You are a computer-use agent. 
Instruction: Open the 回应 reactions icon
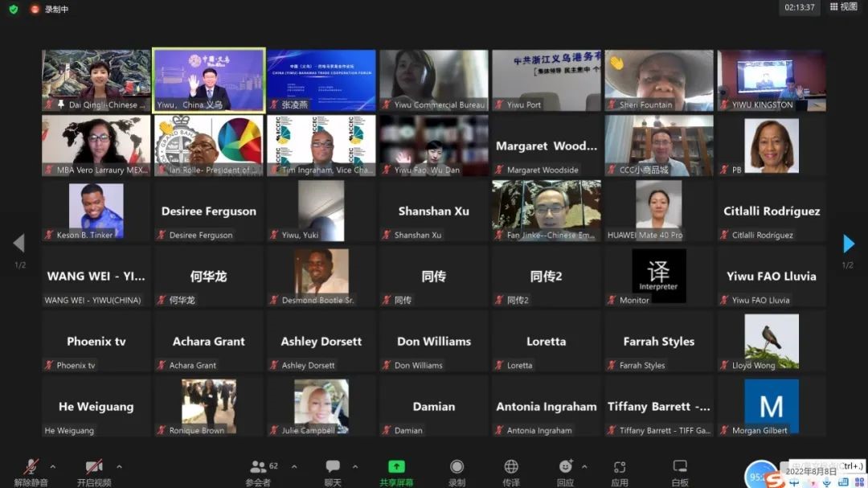click(565, 473)
